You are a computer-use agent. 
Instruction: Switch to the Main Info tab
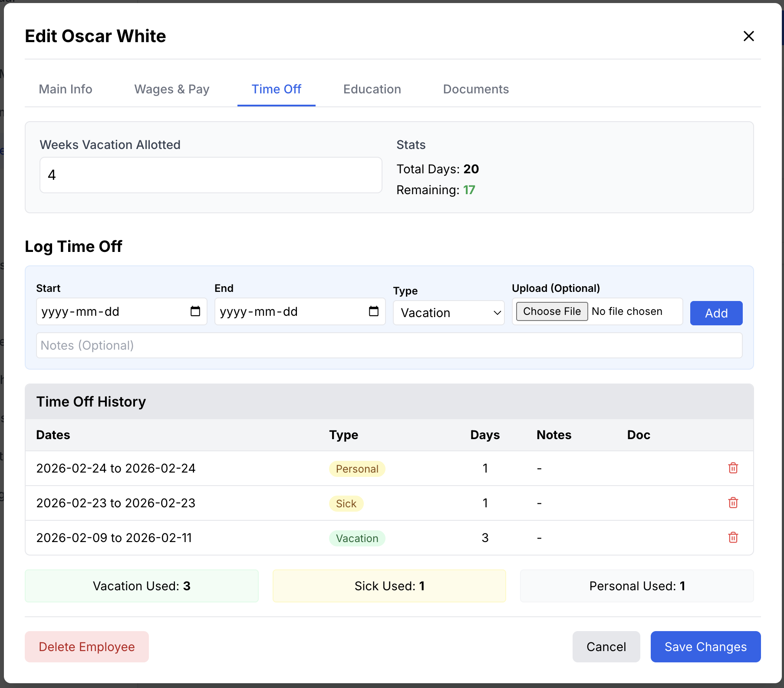66,89
